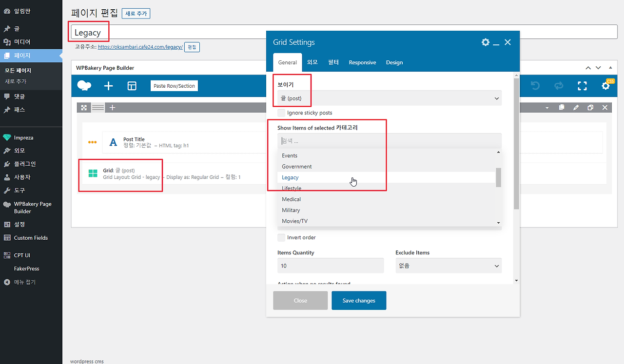Open Exclude Items dropdown
The image size is (624, 364).
[448, 266]
